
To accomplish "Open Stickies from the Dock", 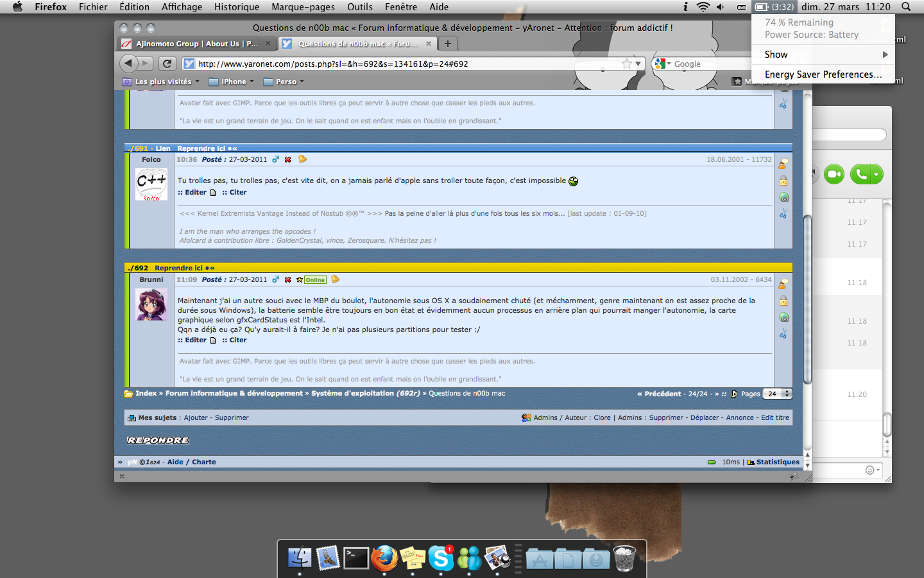I will [x=413, y=558].
